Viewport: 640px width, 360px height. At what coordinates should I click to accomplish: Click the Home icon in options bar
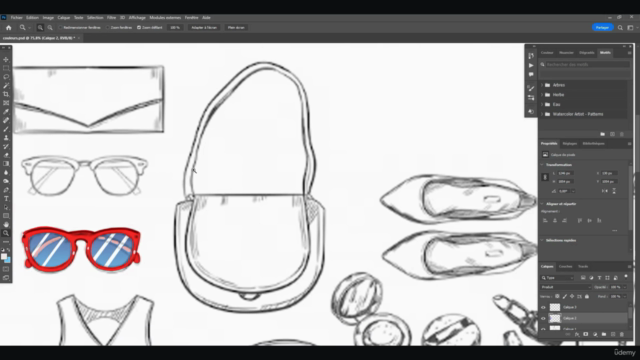coord(9,28)
